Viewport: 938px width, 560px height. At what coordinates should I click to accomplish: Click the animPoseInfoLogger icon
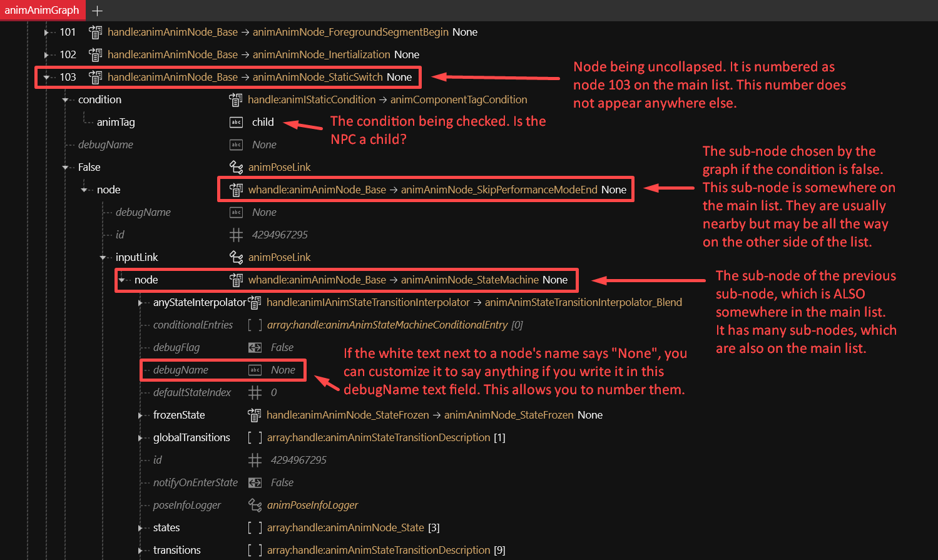255,505
